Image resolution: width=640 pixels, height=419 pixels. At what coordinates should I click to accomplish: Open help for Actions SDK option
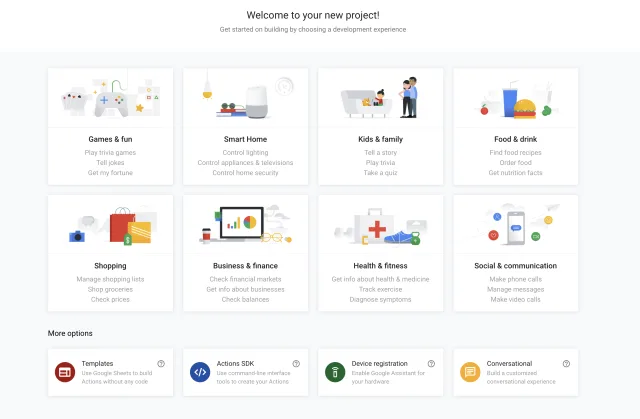click(296, 364)
